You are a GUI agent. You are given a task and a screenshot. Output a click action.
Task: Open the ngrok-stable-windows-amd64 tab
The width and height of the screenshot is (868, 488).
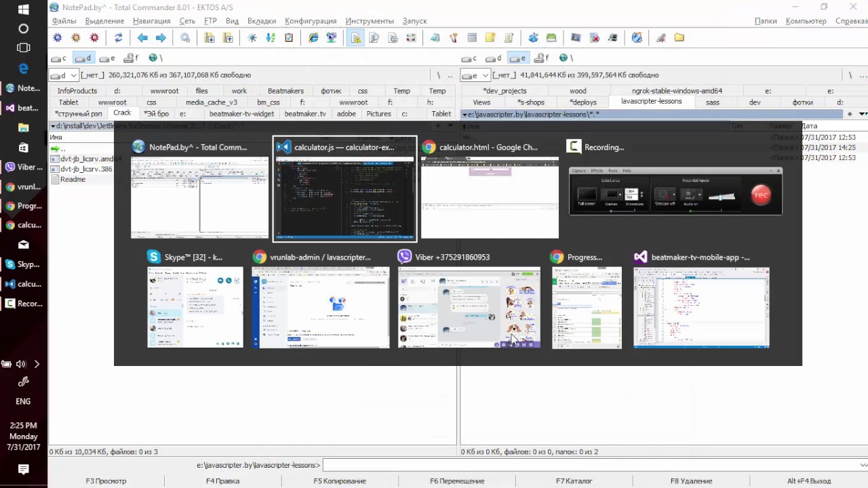pyautogui.click(x=677, y=91)
